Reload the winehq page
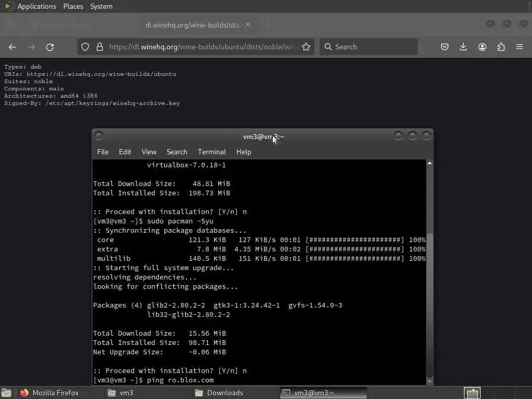The image size is (532, 399). point(50,47)
